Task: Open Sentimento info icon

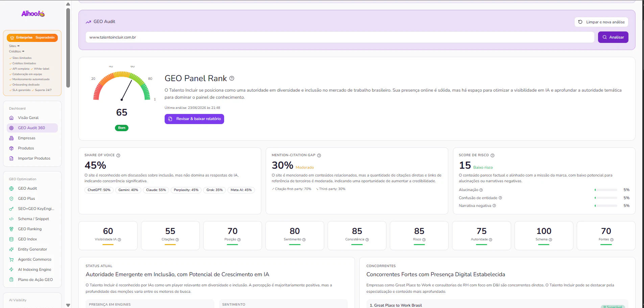Action: [x=304, y=240]
